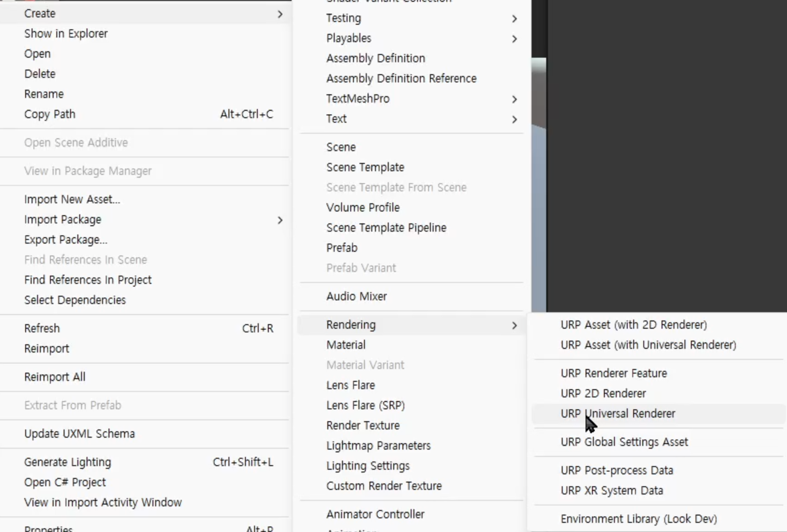Create Lighting Settings asset

point(411,466)
